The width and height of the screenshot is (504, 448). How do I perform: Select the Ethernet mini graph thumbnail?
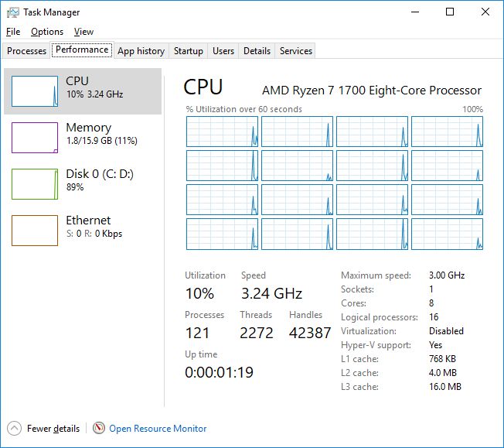click(x=35, y=231)
